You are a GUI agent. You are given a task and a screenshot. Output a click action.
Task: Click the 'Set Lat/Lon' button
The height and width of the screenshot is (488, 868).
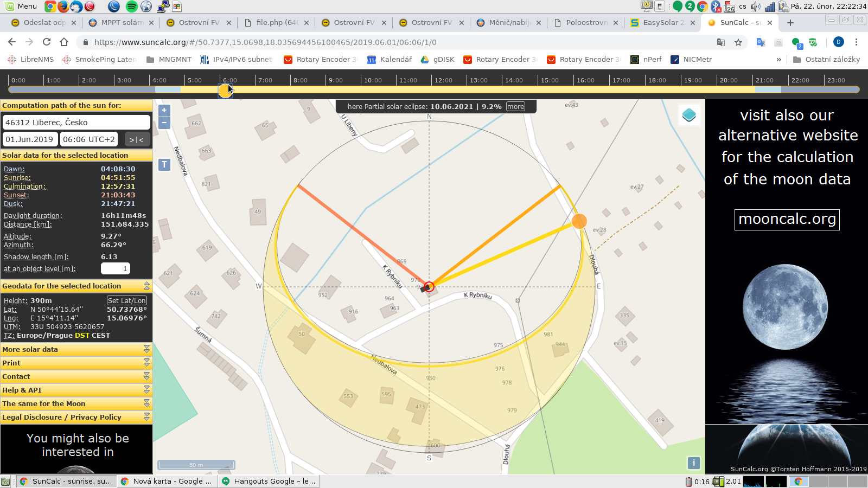127,300
